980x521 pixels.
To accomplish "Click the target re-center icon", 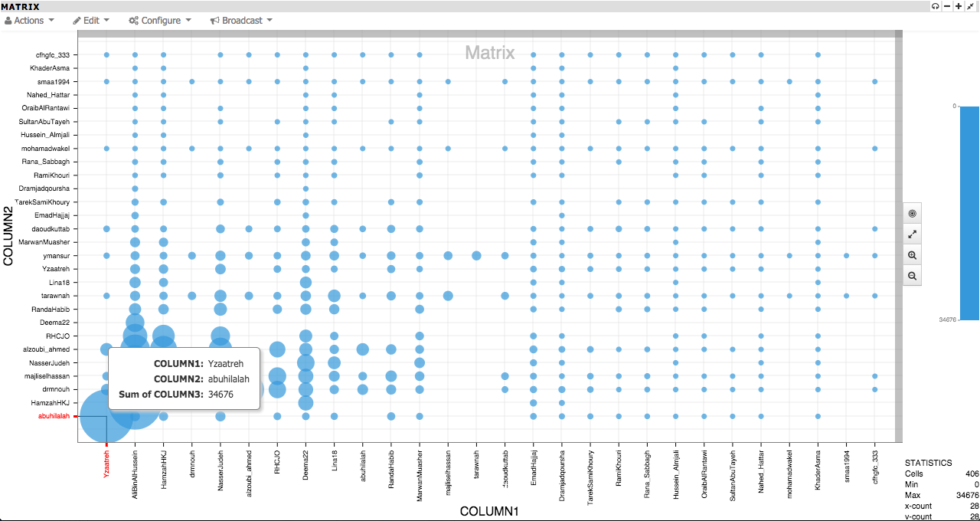I will tap(912, 214).
